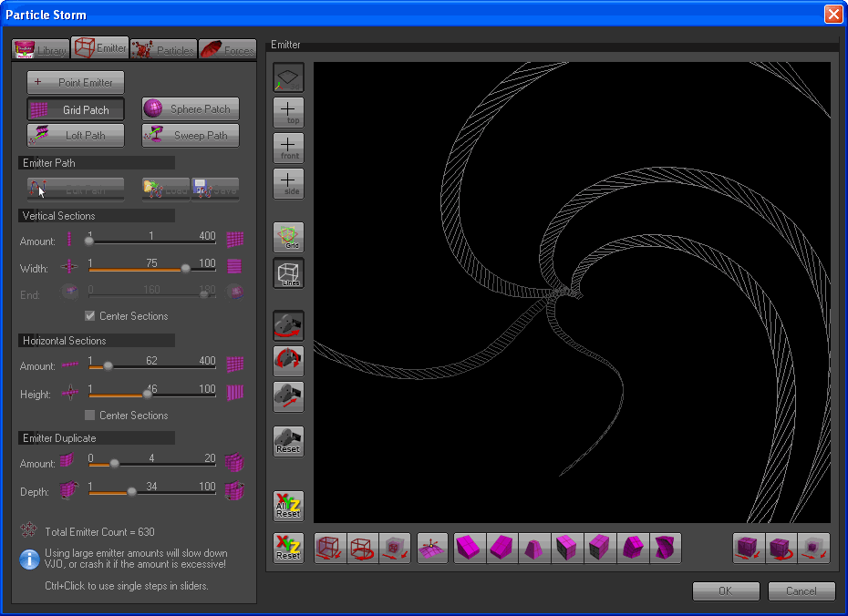Click the bent magenta cube icon

pyautogui.click(x=632, y=548)
